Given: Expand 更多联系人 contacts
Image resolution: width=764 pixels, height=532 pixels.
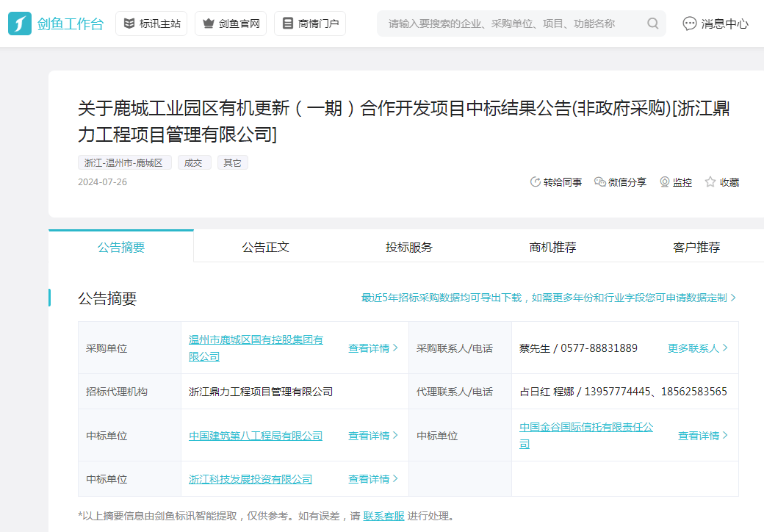Looking at the screenshot, I should [698, 348].
